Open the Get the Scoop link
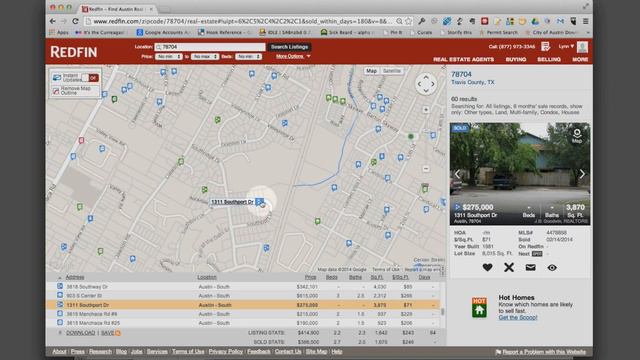The height and width of the screenshot is (360, 640). 518,318
